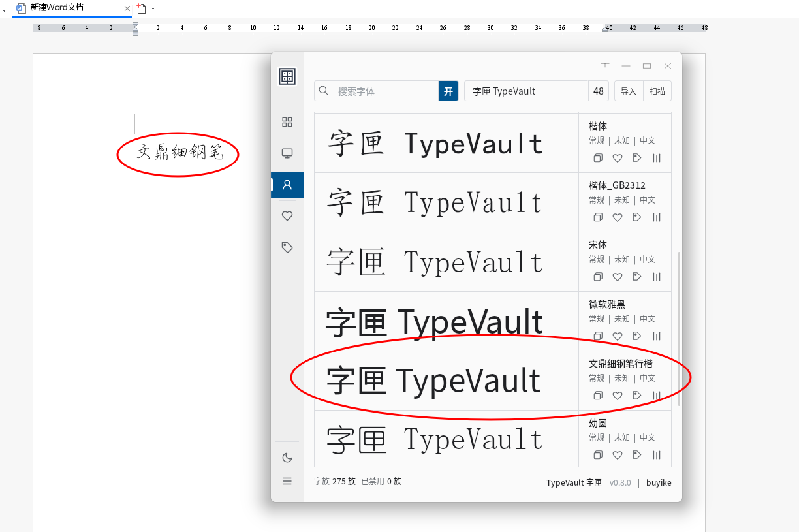Open the tag icon for 微软雅黑

point(637,336)
